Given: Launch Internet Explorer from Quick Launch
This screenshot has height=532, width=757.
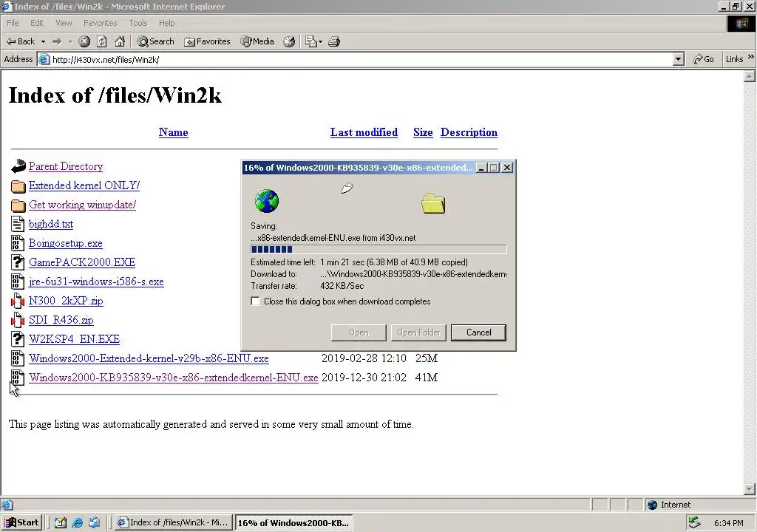Looking at the screenshot, I should [x=77, y=522].
